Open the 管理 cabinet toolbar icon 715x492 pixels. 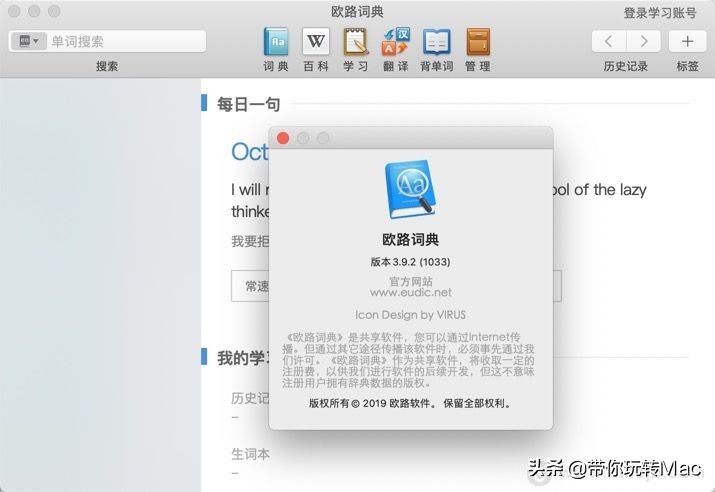tap(477, 41)
